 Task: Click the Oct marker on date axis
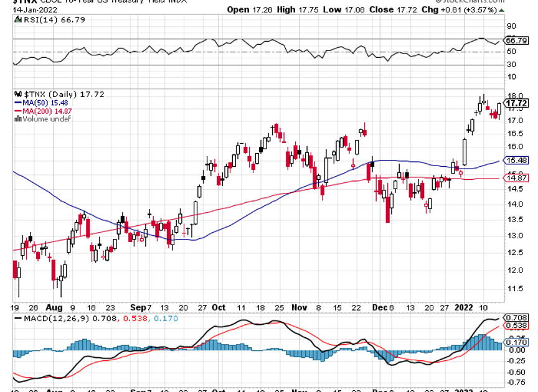pos(219,307)
